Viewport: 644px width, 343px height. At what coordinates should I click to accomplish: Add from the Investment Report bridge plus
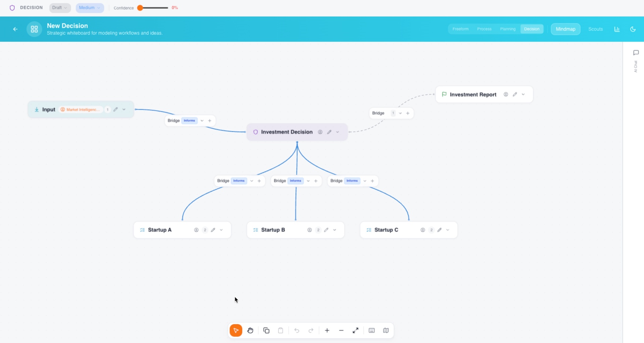click(408, 113)
